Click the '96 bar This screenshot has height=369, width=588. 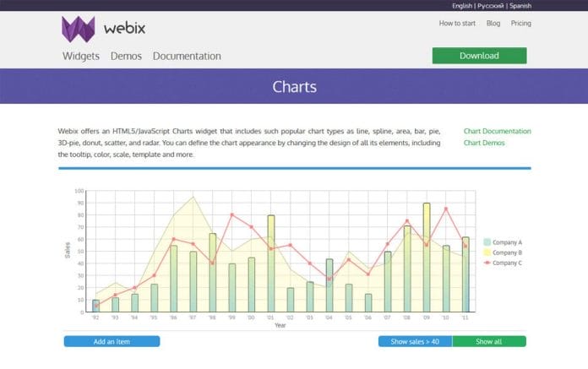coord(174,279)
